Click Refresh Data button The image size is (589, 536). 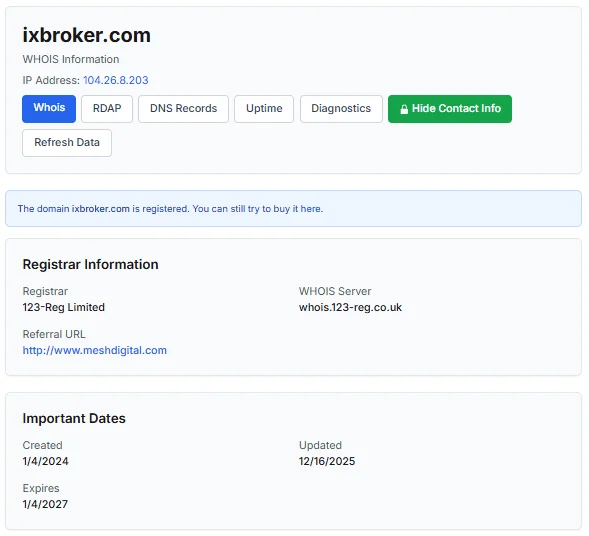67,143
